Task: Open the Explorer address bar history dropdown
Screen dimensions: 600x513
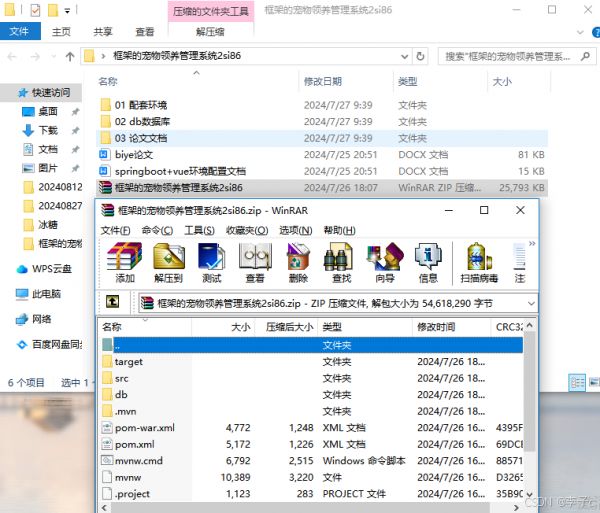Action: tap(404, 57)
